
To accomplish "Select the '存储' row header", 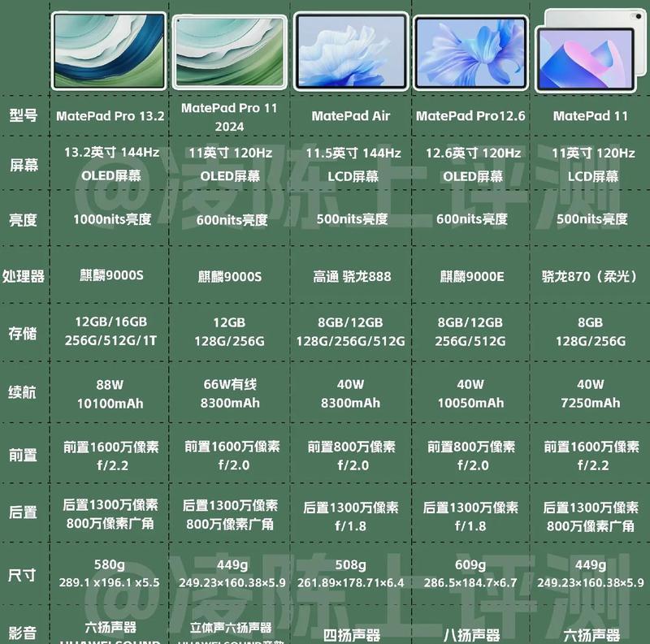I will pos(23,333).
